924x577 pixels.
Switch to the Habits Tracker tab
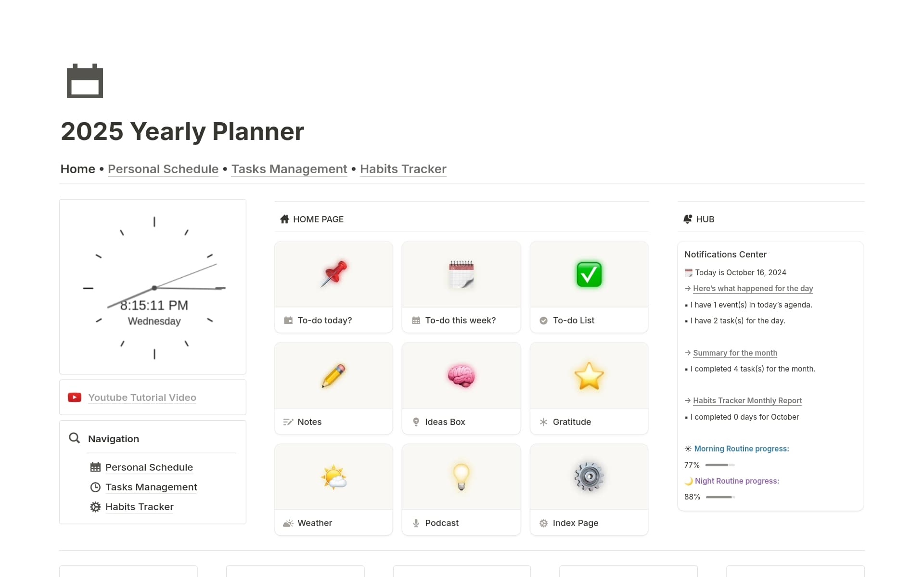(403, 169)
